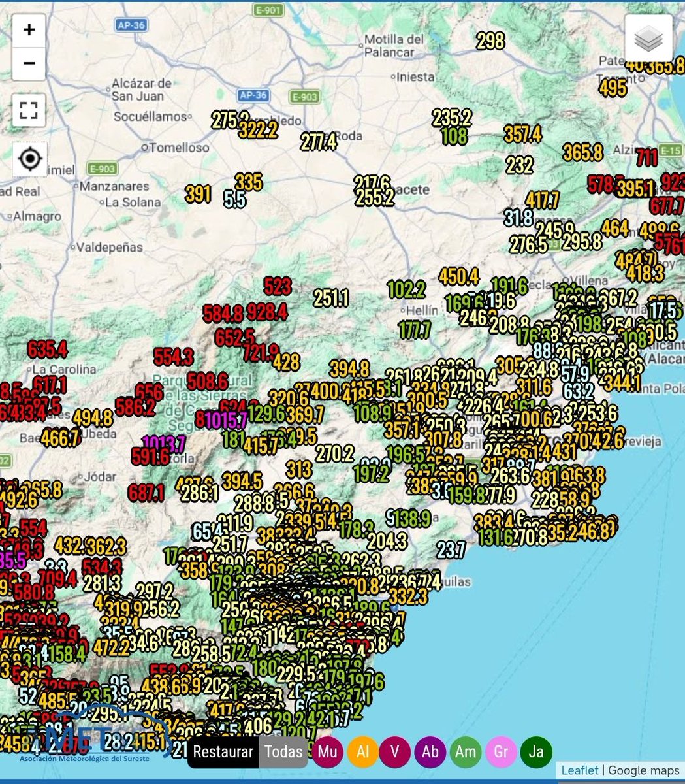Select the red 687.1 value

(x=146, y=492)
